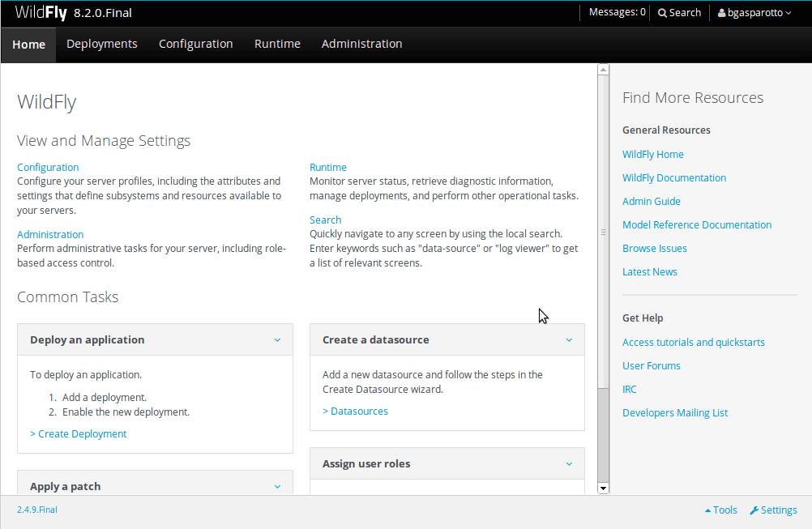Open Settings with wrench icon
Viewport: 812px width, 529px height.
coord(774,510)
